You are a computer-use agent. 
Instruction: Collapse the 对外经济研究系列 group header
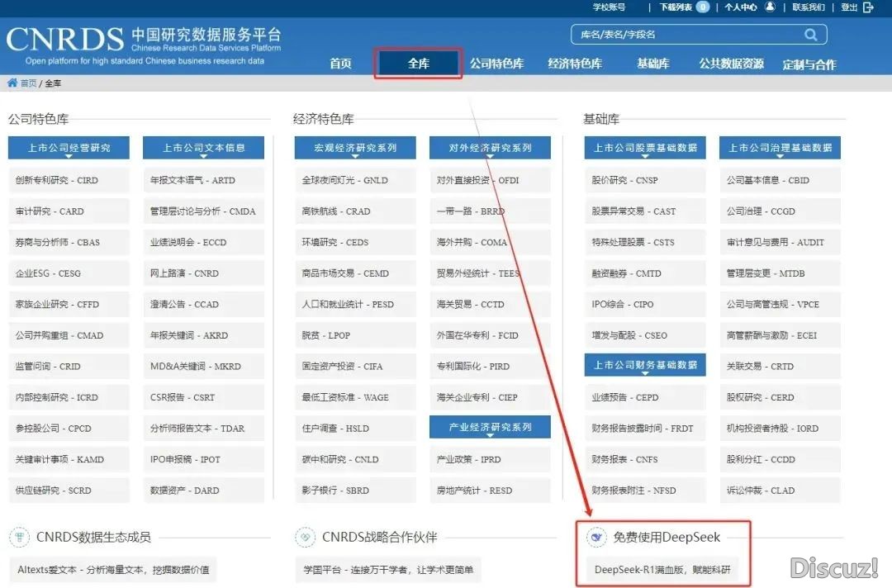490,148
